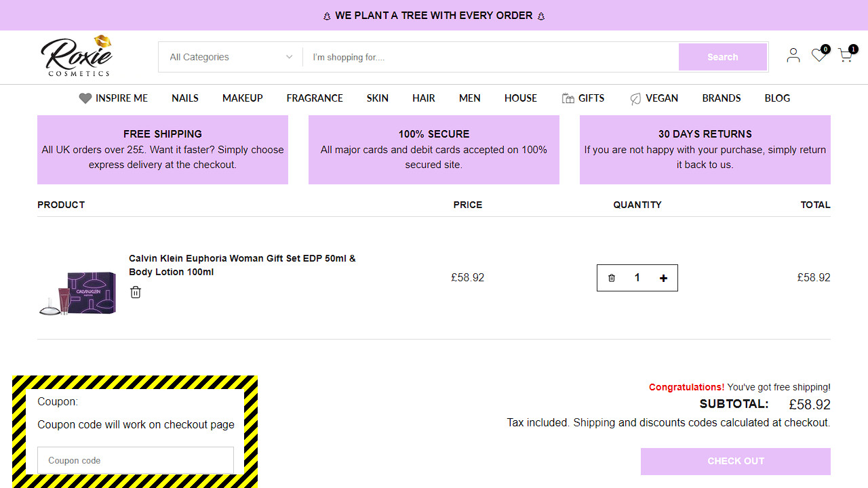Click the product price £58.92 in Price column
The image size is (868, 488).
pyautogui.click(x=468, y=278)
